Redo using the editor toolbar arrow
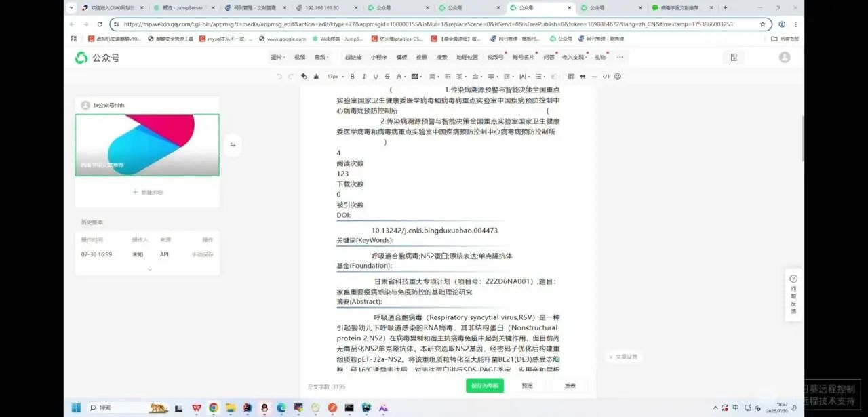The height and width of the screenshot is (417, 868). pos(290,77)
